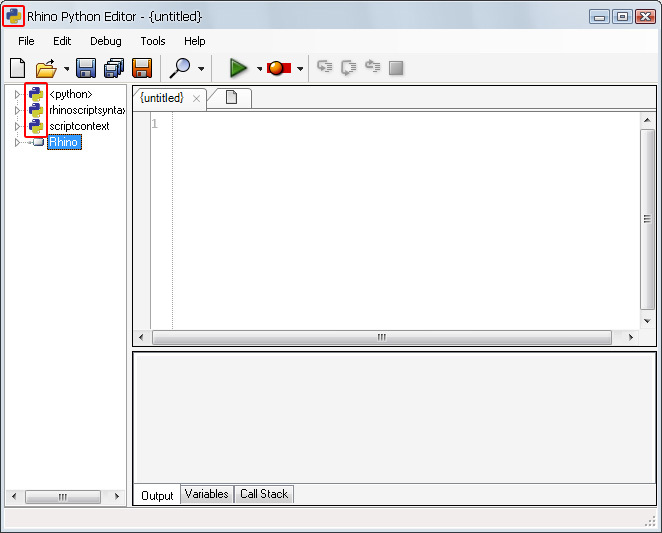Expand the <python> tree node
Image resolution: width=662 pixels, height=533 pixels.
pos(17,94)
